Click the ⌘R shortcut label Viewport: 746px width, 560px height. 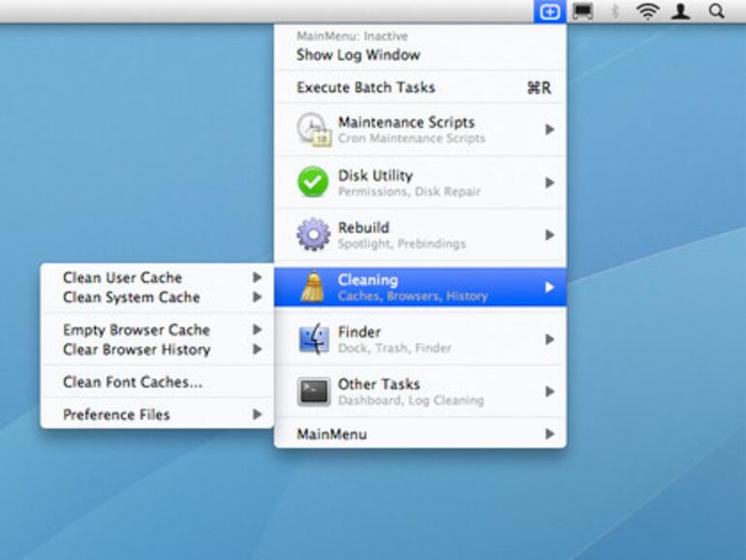[539, 87]
